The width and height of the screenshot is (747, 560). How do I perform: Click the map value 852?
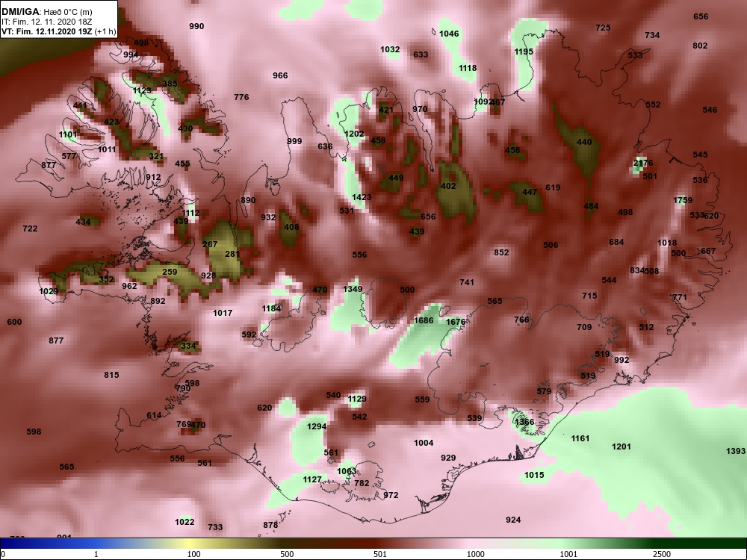(501, 252)
